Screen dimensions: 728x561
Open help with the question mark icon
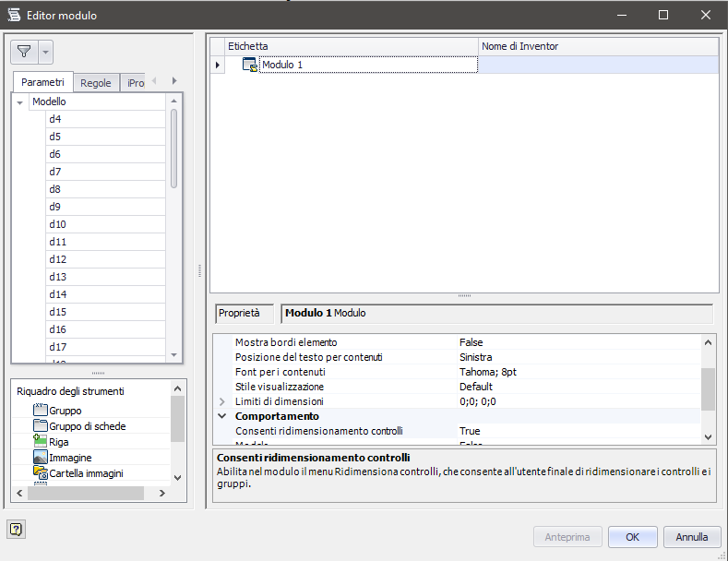tap(16, 529)
